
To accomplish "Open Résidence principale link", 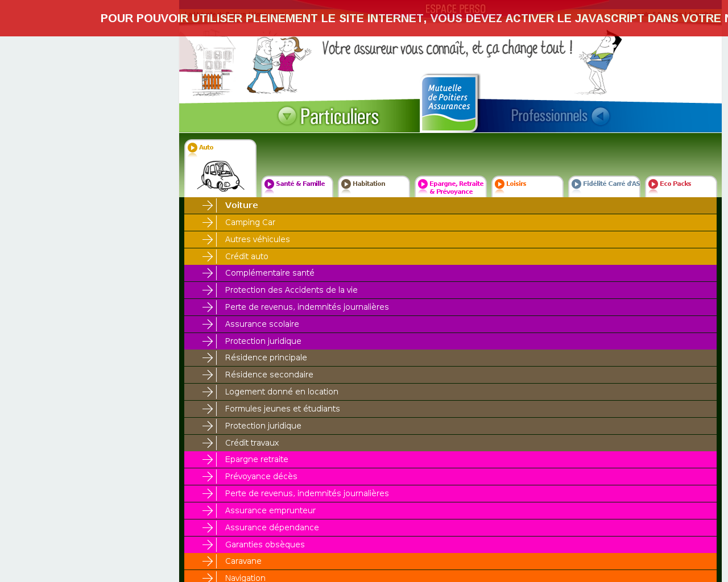I will 450,358.
